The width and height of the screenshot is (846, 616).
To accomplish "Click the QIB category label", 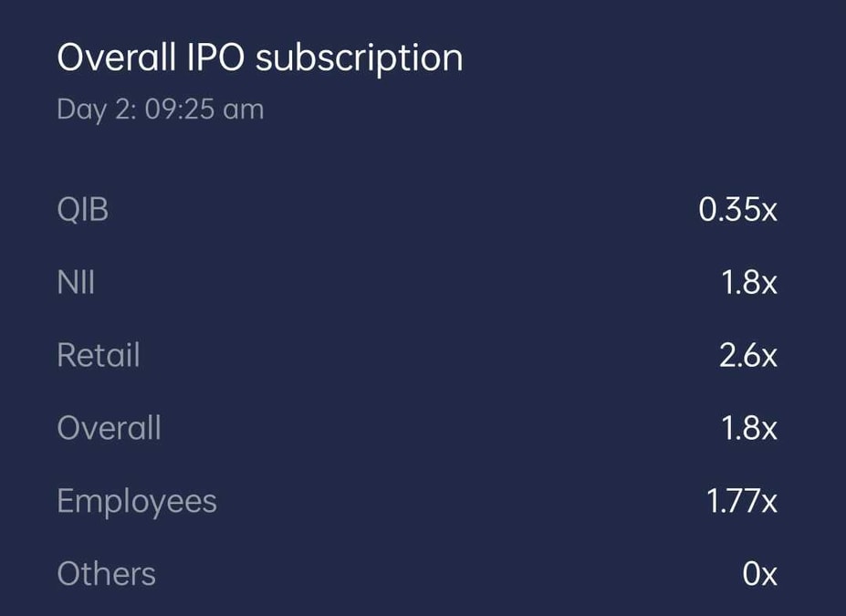I will click(83, 209).
